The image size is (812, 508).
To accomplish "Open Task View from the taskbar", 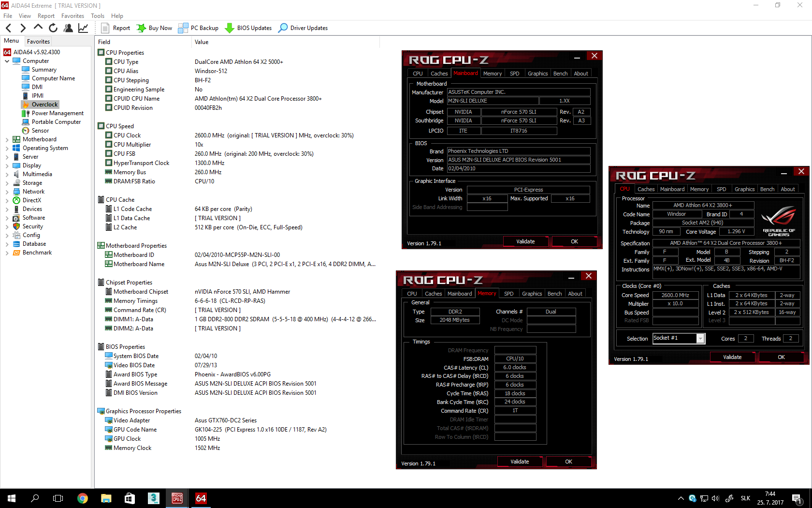I will point(58,498).
